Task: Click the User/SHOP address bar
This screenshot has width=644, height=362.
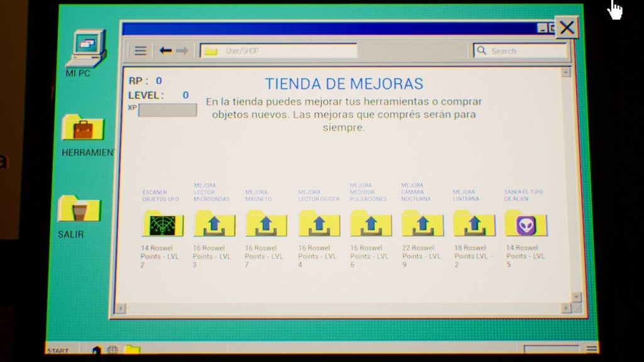Action: tap(279, 51)
